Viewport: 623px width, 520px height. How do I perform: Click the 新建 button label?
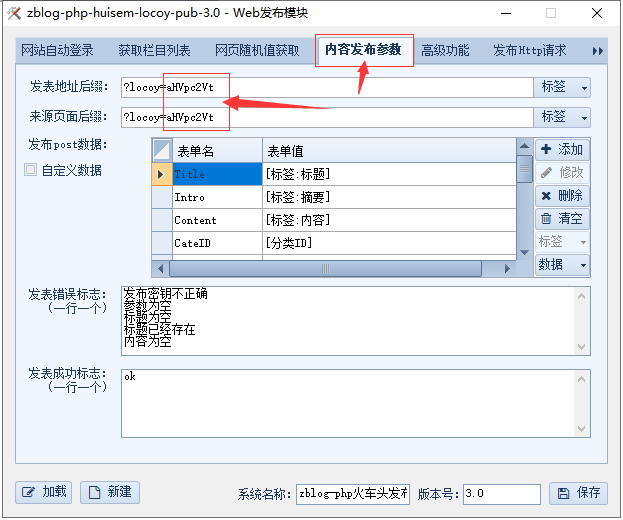click(119, 492)
